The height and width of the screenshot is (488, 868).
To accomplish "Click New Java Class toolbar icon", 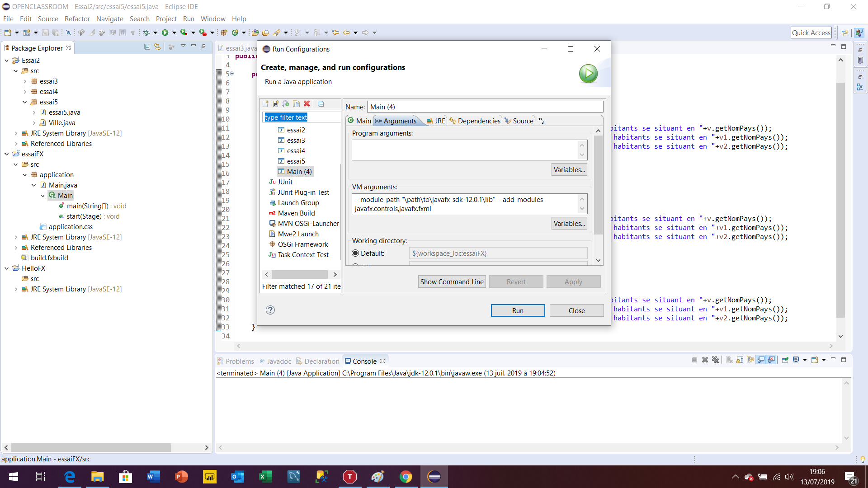I will pos(235,33).
